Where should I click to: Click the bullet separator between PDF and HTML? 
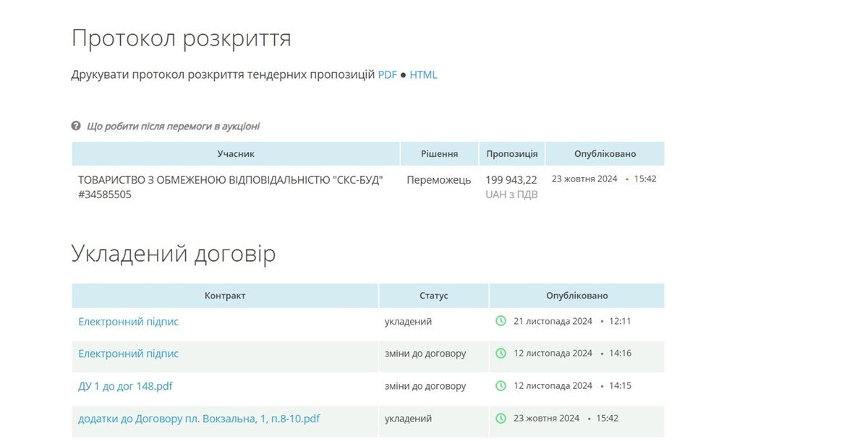click(x=403, y=74)
